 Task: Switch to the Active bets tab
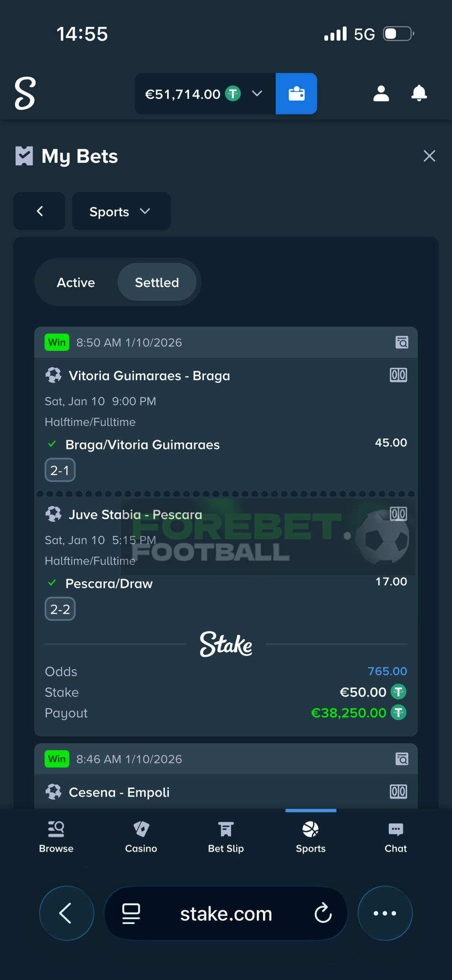tap(76, 282)
